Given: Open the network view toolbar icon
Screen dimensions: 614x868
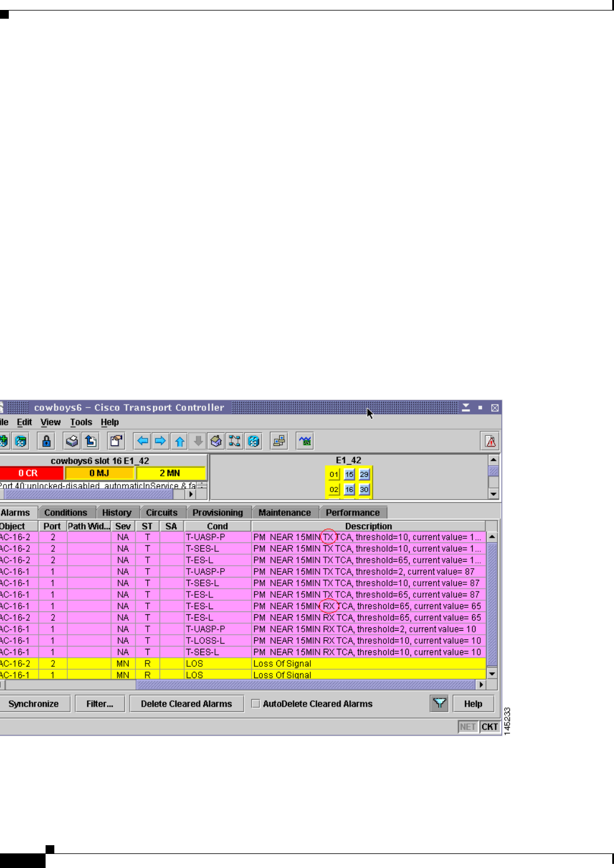Looking at the screenshot, I should pos(235,441).
